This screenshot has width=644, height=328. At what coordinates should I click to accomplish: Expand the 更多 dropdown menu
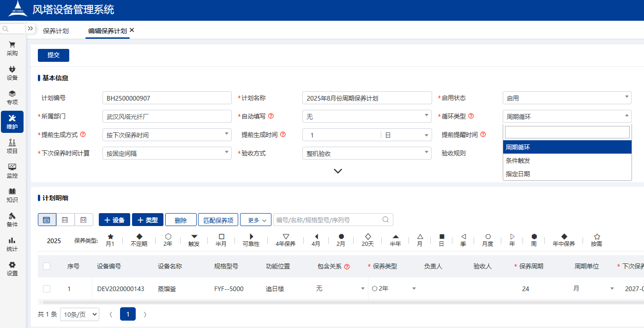coord(255,220)
